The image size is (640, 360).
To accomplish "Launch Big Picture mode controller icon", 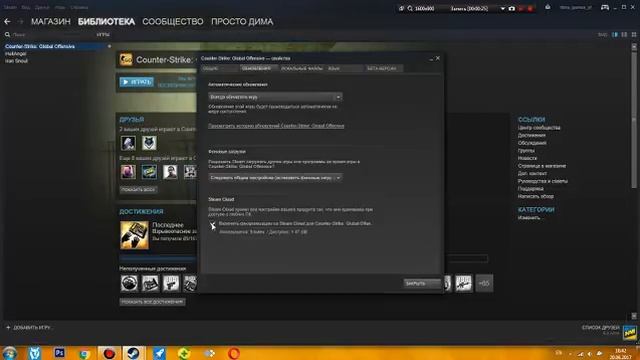I will 605,7.
